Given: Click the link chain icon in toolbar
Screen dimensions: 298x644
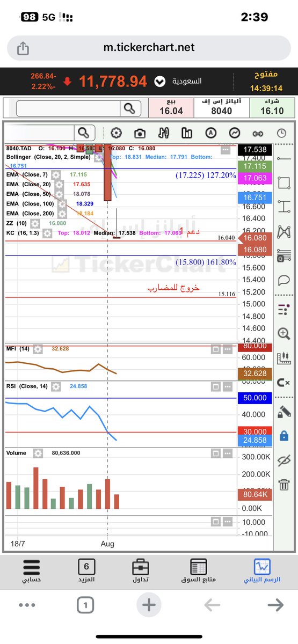Looking at the screenshot, I should coord(258,133).
